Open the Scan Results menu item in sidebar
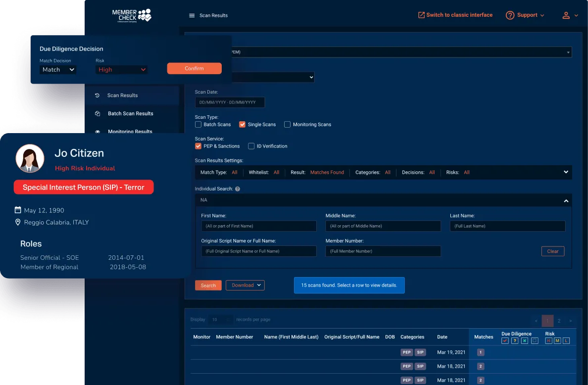The height and width of the screenshot is (385, 588). coord(122,95)
